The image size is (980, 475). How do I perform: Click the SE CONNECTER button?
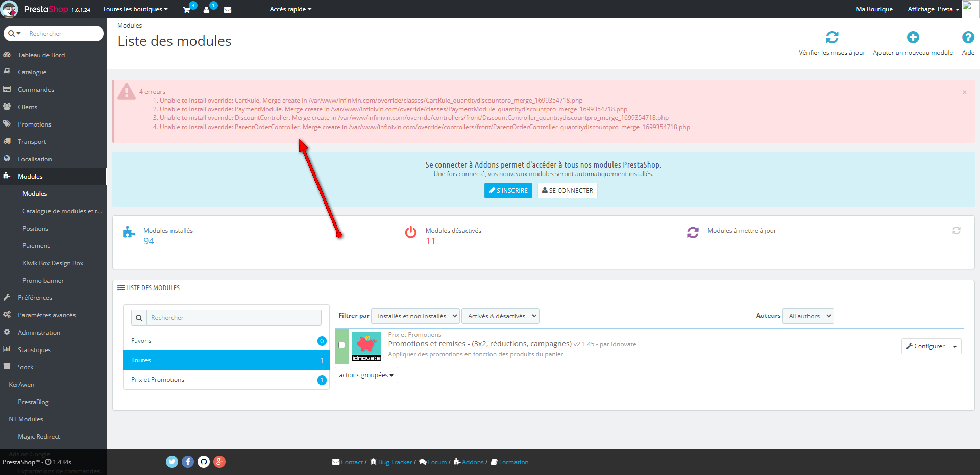point(568,191)
